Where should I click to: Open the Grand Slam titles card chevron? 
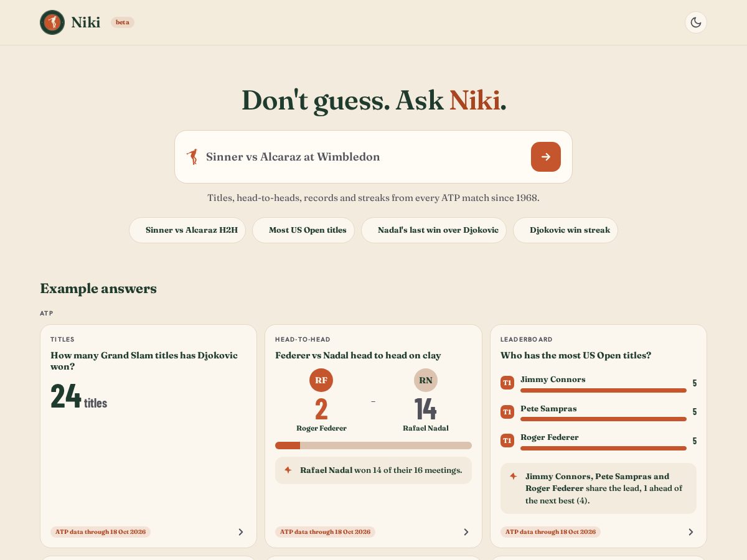point(241,532)
